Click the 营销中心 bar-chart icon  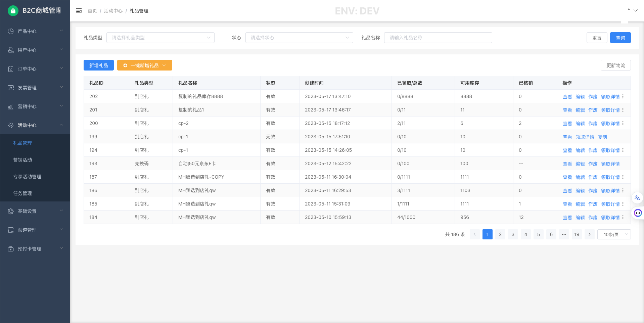pyautogui.click(x=11, y=106)
